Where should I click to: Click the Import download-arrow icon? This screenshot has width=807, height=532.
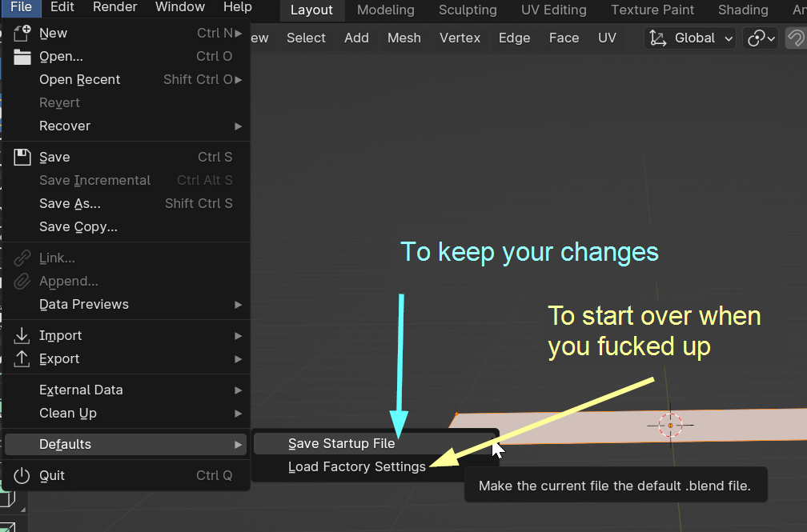point(22,336)
